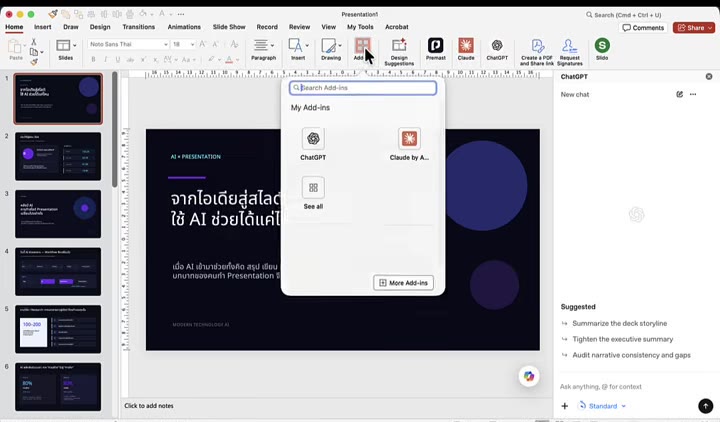
Task: Clear all text formatting
Action: 234,44
